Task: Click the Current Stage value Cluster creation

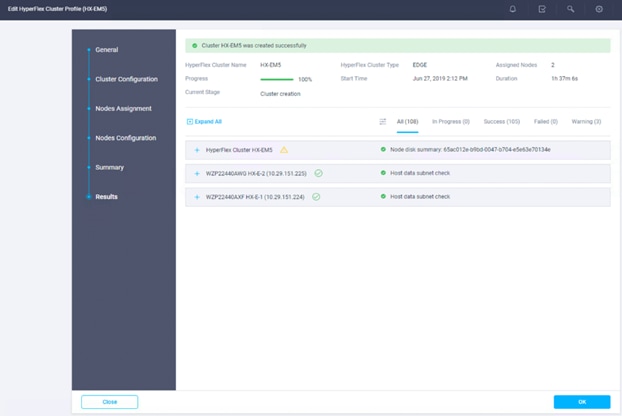Action: point(280,94)
